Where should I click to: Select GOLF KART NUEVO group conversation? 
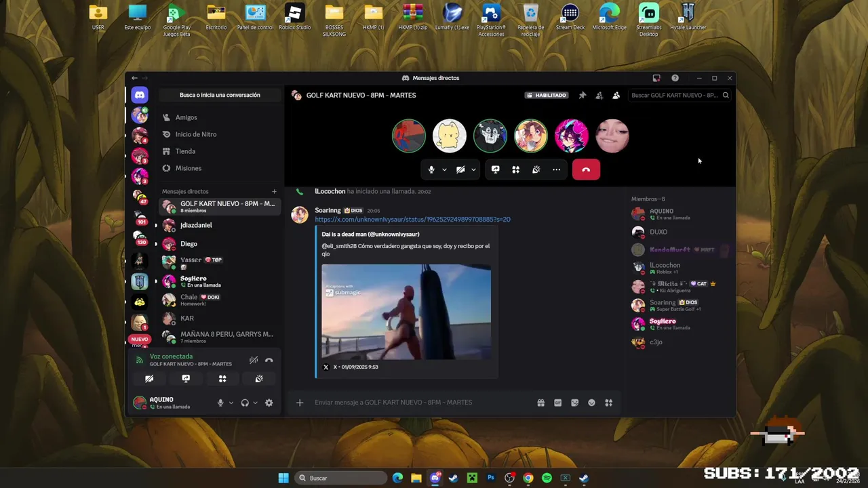point(220,207)
